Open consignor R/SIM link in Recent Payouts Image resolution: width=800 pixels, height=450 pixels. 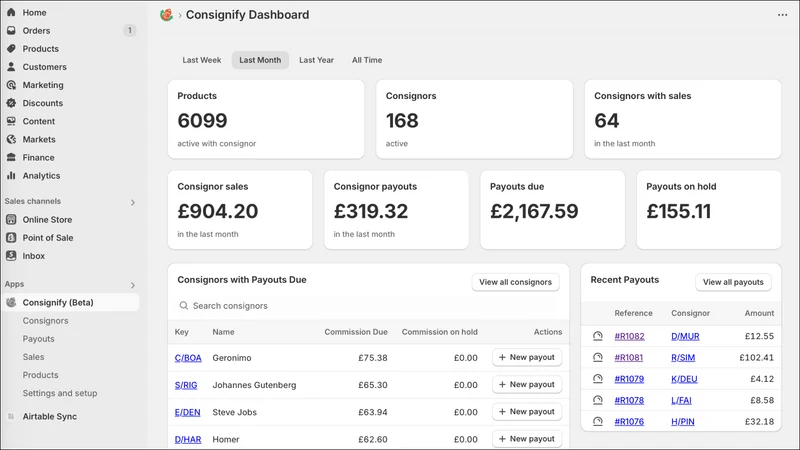[683, 358]
